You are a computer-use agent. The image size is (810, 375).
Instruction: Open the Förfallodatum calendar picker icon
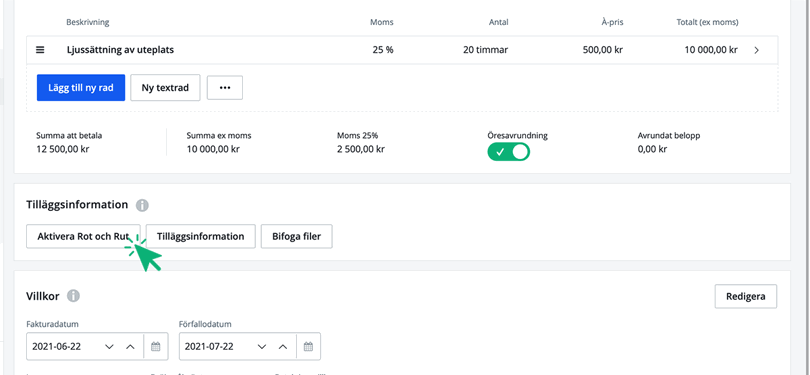pyautogui.click(x=308, y=347)
